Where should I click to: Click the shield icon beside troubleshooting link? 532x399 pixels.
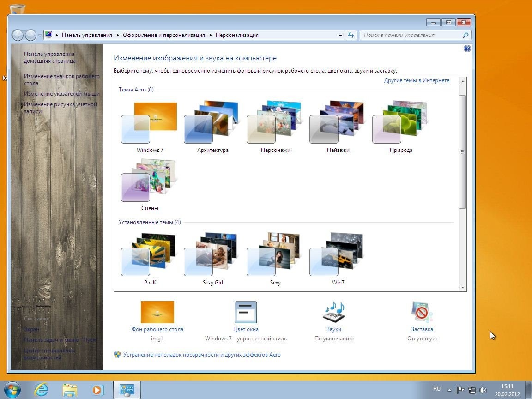click(117, 355)
